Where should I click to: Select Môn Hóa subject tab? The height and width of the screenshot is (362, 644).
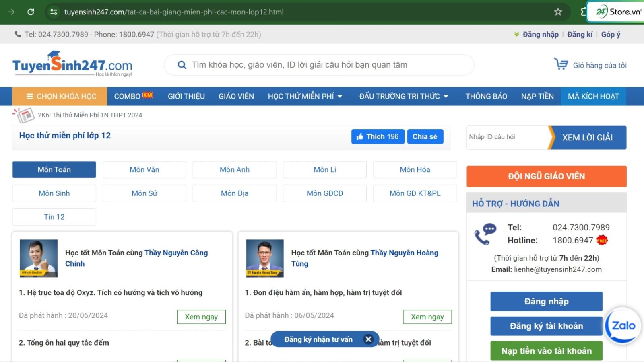pyautogui.click(x=415, y=170)
